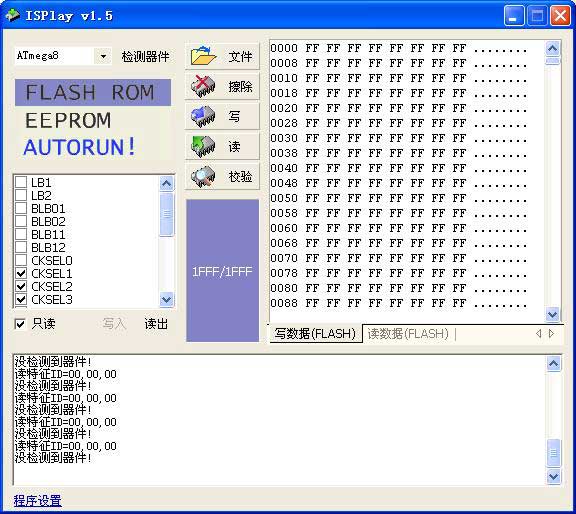Viewport: 576px width, 514px height.
Task: Select the 写数据(FLASH) tab
Action: click(x=315, y=334)
